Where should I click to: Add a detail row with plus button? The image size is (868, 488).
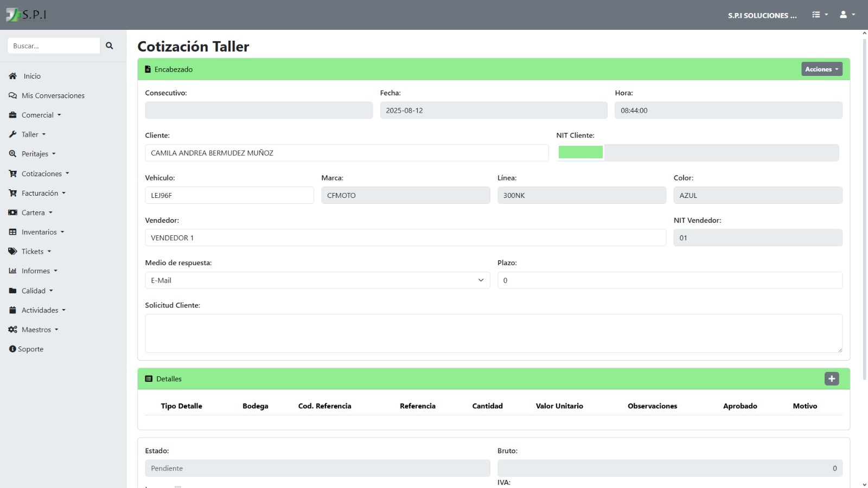(832, 378)
